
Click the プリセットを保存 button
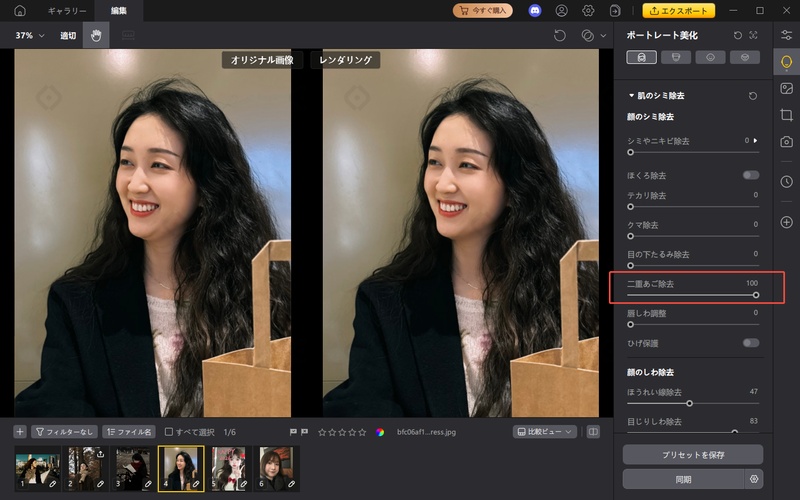coord(692,454)
